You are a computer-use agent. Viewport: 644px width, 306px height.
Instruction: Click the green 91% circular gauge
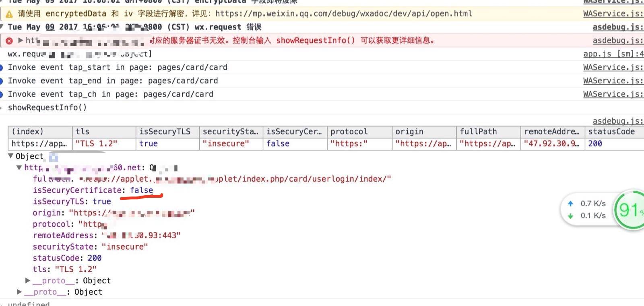pos(630,210)
